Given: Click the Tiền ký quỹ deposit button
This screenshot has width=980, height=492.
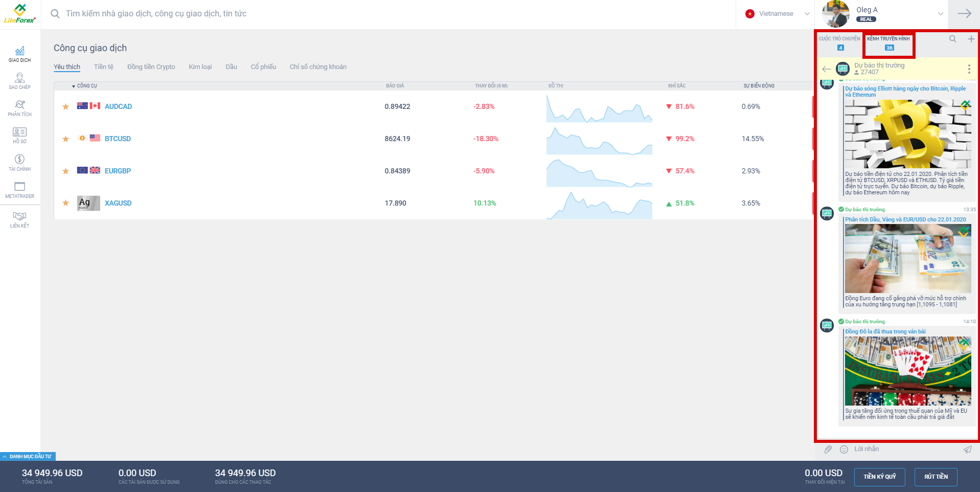Looking at the screenshot, I should (879, 477).
